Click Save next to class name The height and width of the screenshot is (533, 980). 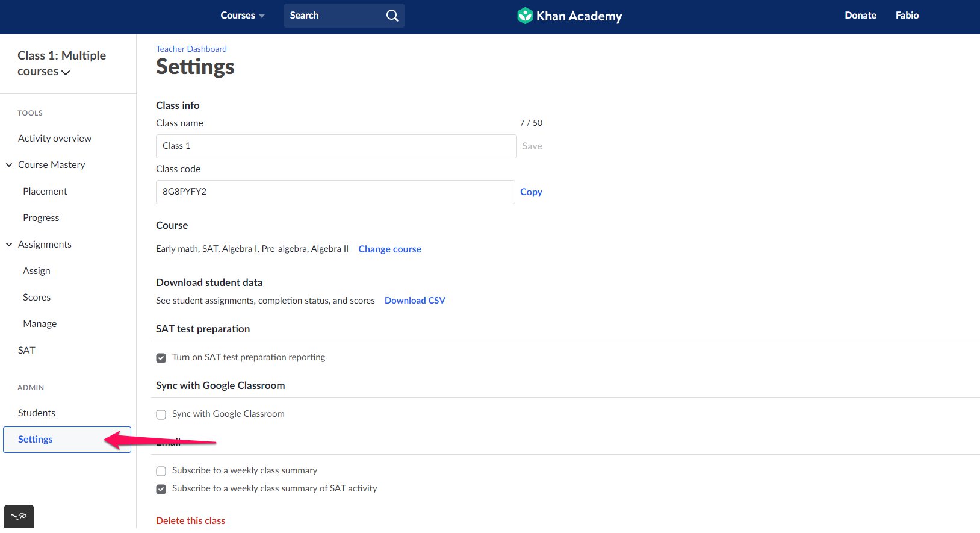click(532, 146)
